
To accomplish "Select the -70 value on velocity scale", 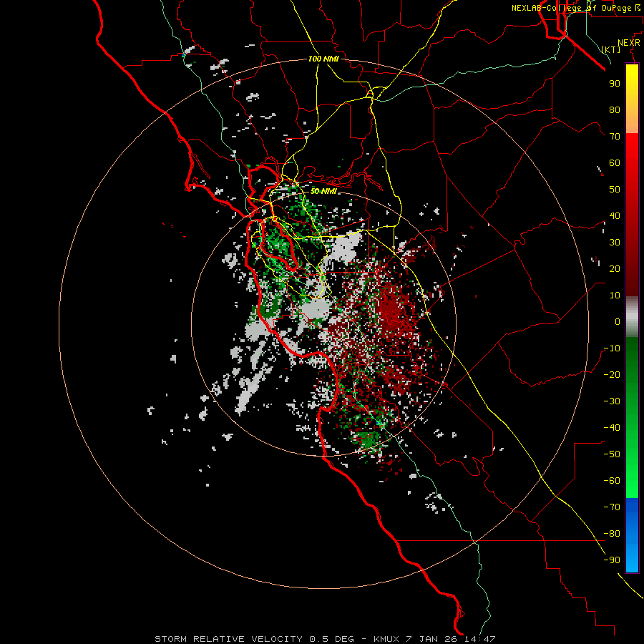I will coord(612,507).
